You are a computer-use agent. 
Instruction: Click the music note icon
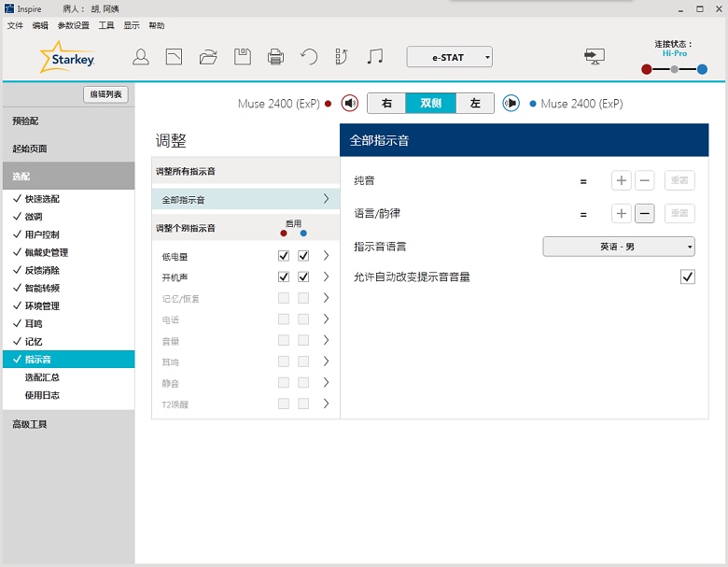tap(375, 57)
